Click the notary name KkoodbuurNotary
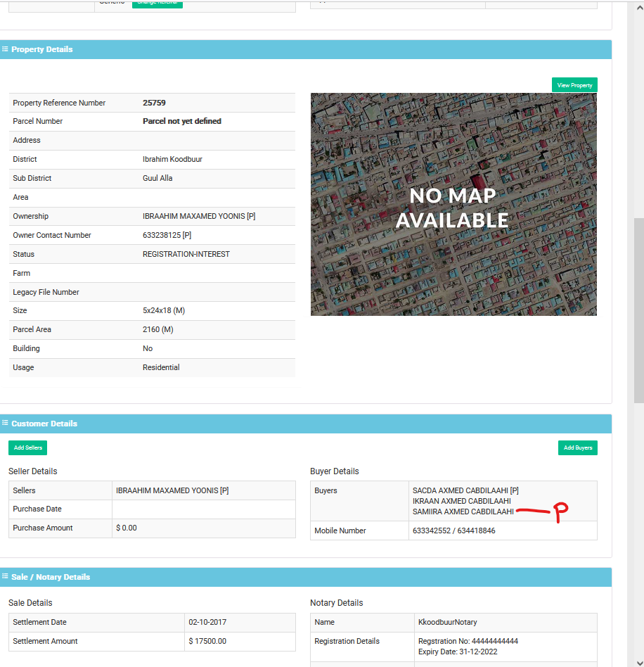 coord(447,623)
